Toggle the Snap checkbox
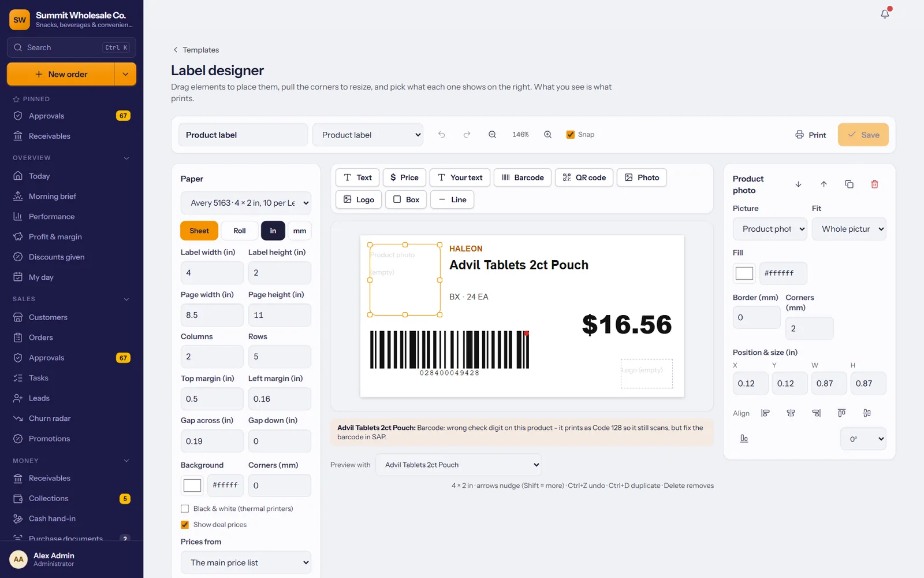924x578 pixels. pyautogui.click(x=570, y=135)
